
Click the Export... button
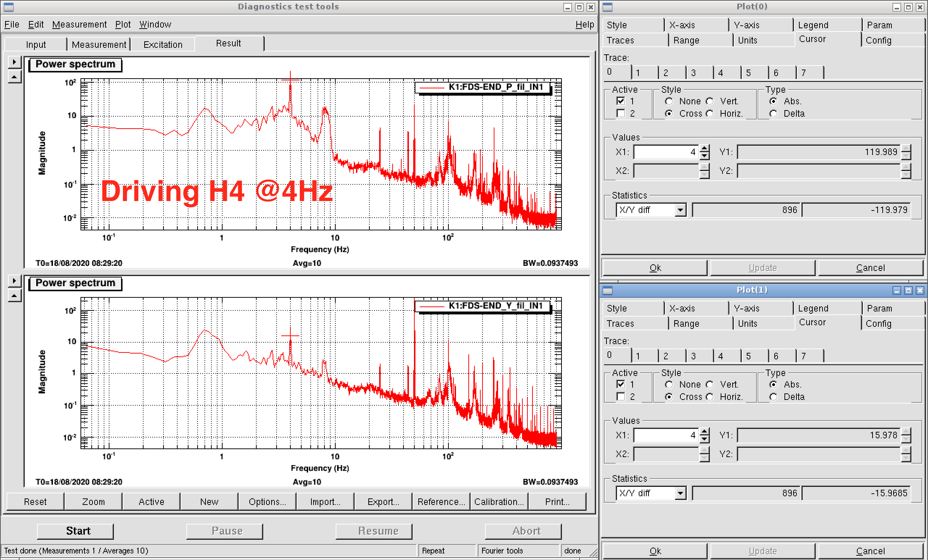[383, 502]
